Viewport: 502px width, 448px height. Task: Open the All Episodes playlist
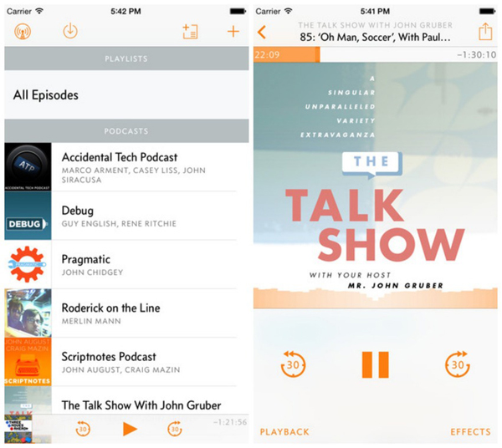click(126, 94)
